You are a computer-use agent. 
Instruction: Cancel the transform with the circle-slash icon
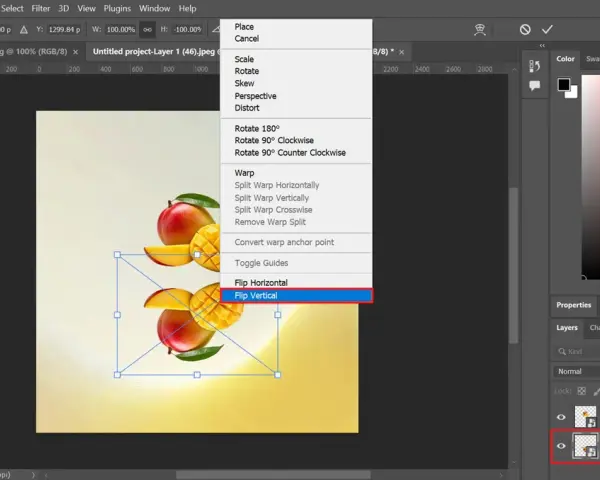(525, 29)
